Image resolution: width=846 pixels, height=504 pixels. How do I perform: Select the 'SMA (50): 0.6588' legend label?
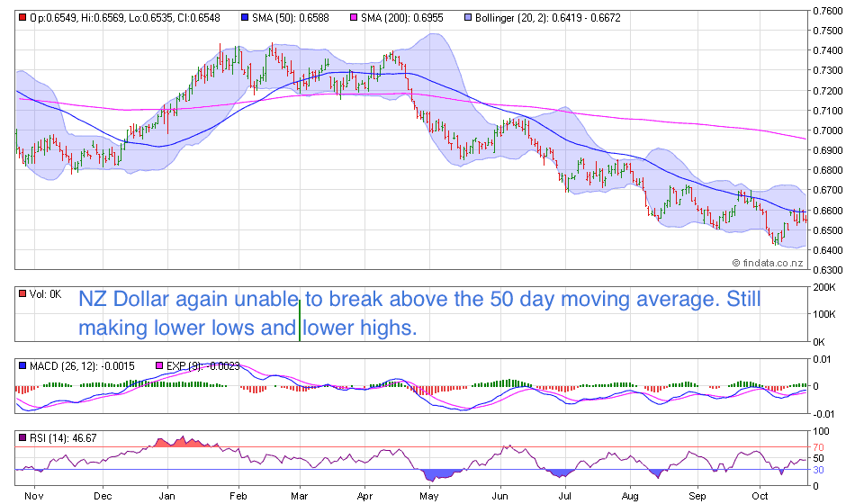291,18
